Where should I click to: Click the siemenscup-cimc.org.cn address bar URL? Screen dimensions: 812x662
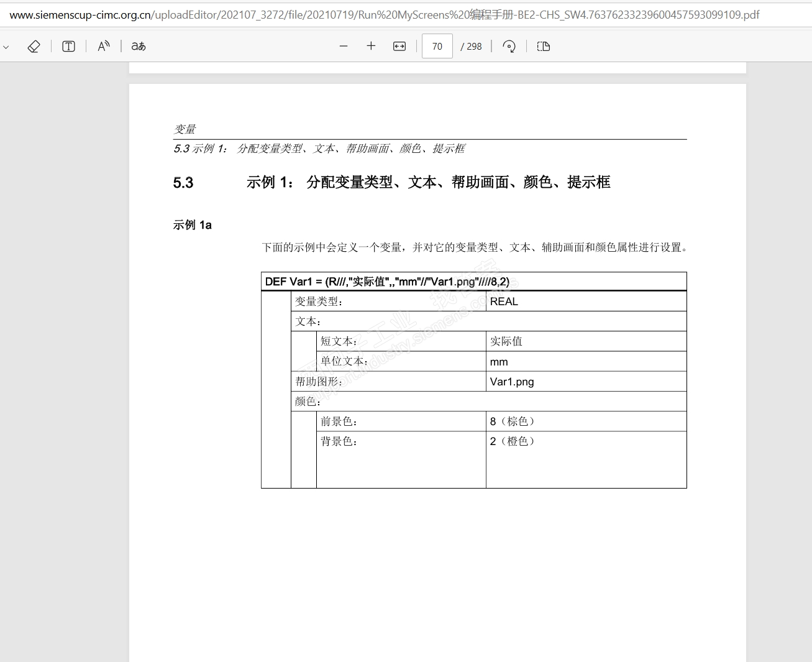point(385,14)
